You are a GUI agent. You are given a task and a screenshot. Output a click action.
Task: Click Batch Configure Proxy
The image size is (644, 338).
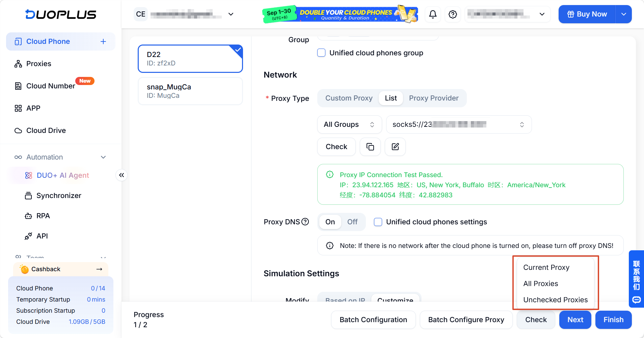coord(466,320)
